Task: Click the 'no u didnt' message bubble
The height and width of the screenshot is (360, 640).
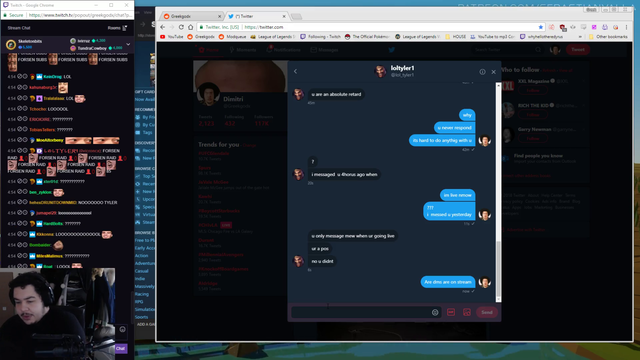Action: point(322,261)
